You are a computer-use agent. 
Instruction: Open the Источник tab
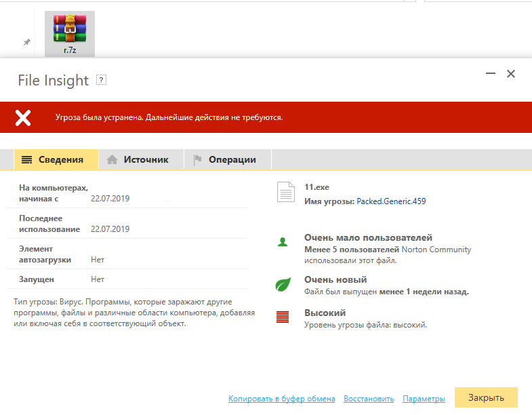pyautogui.click(x=141, y=159)
